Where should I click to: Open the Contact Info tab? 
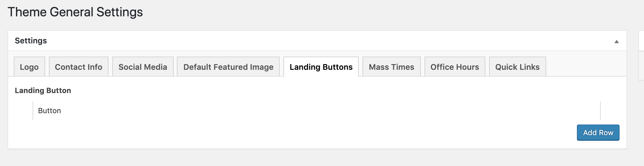tap(78, 67)
